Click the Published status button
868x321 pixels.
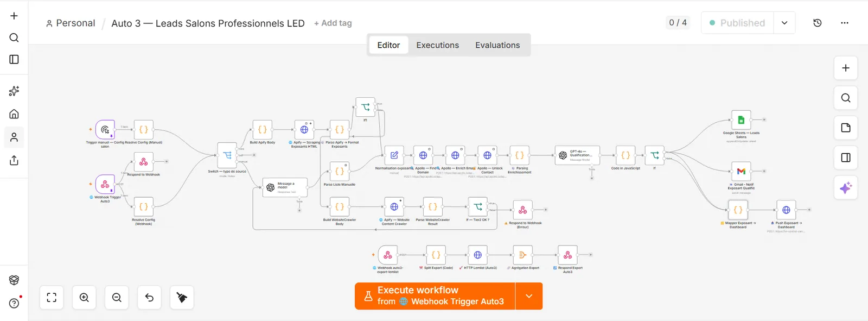click(x=737, y=23)
